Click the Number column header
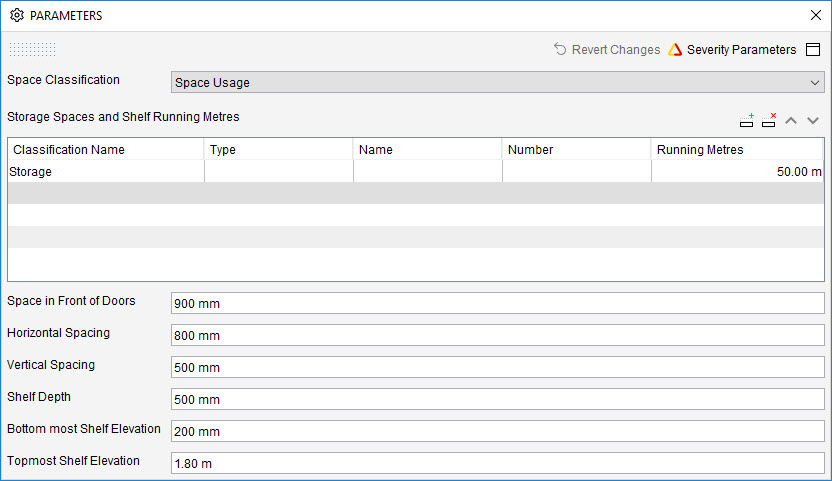 pyautogui.click(x=577, y=150)
